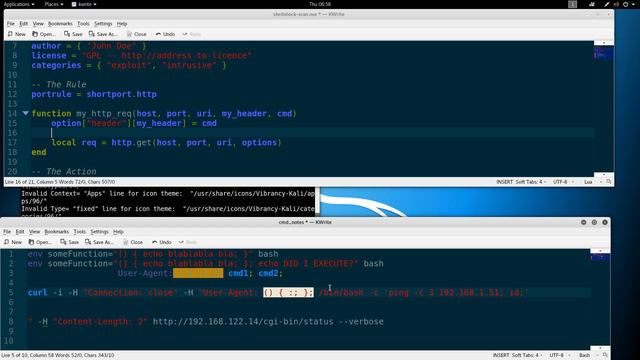Click the volume speaker icon in top panel
Viewport: 640px width, 360px height.
pos(616,4)
